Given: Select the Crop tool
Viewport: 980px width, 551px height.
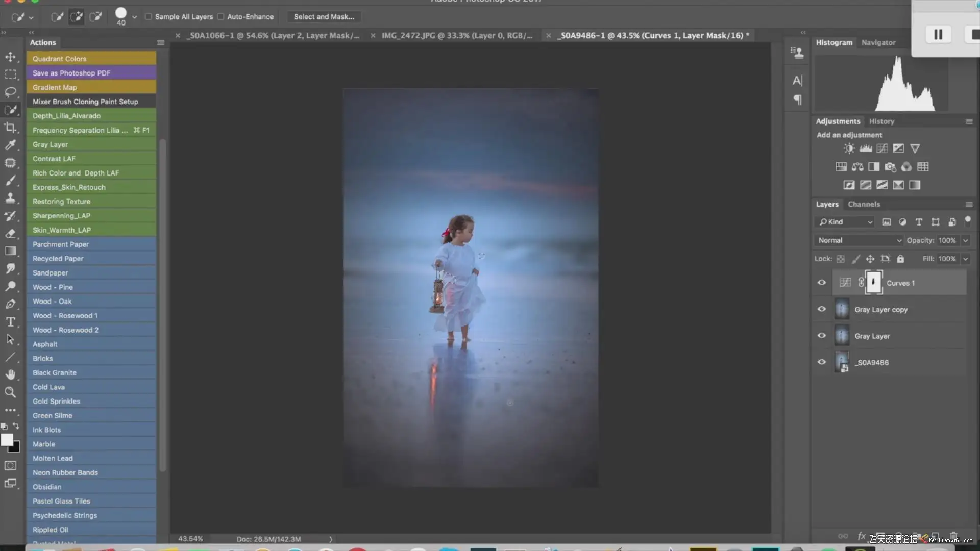Looking at the screenshot, I should 10,127.
